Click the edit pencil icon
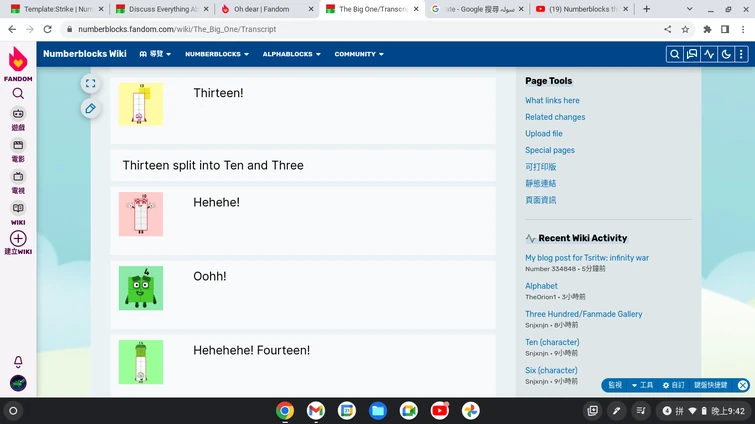Viewport: 755px width, 424px height. pyautogui.click(x=91, y=108)
